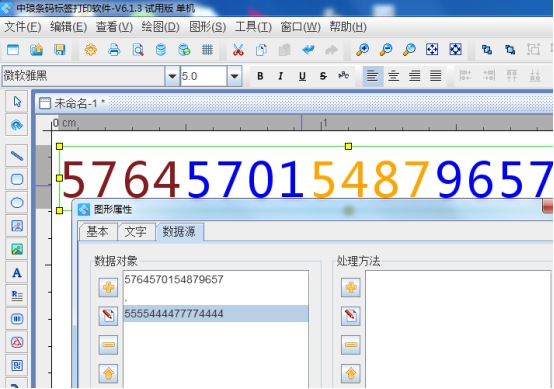
Task: Delete processing method with minus button
Action: (350, 344)
